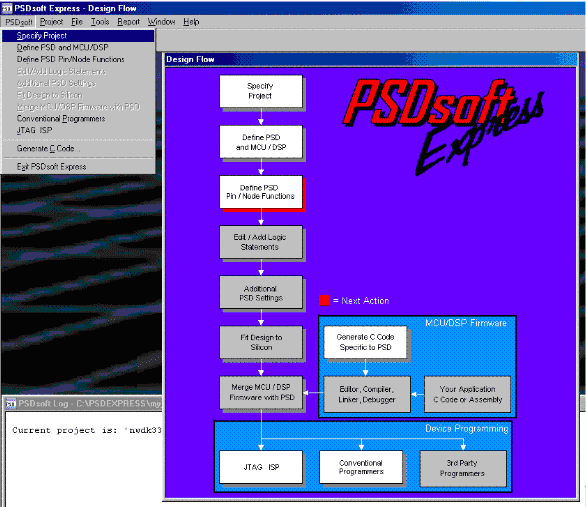Click the Design Flow window title bar
586x507 pixels.
click(371, 59)
